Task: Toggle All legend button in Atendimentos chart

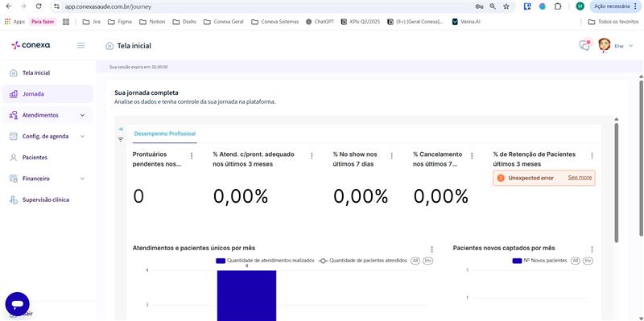Action: [415, 261]
